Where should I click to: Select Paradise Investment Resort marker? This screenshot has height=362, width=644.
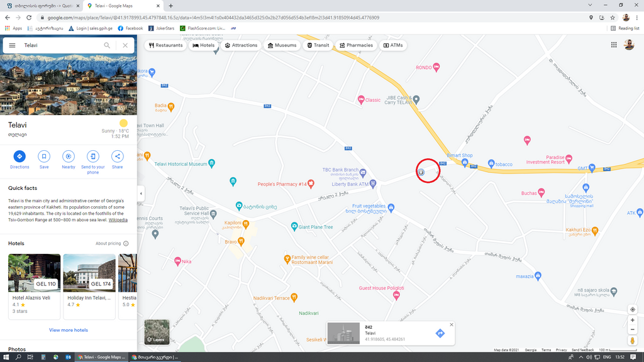coord(569,158)
